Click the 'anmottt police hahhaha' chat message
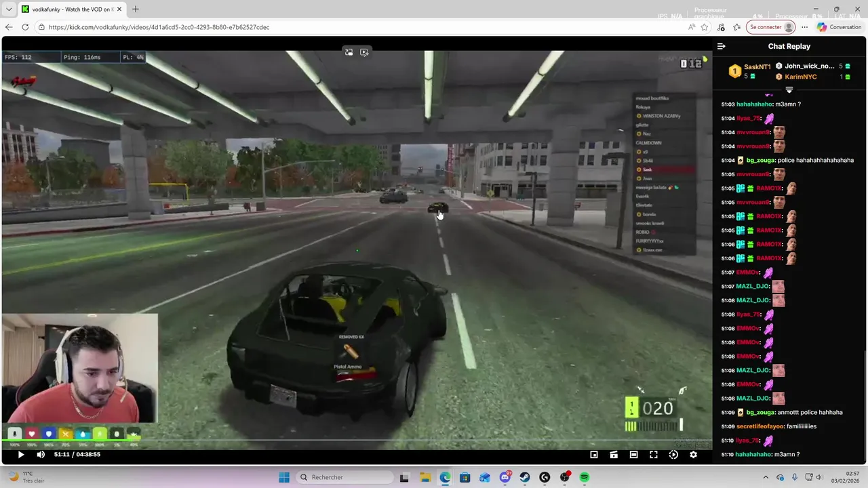The image size is (868, 488). tap(810, 412)
